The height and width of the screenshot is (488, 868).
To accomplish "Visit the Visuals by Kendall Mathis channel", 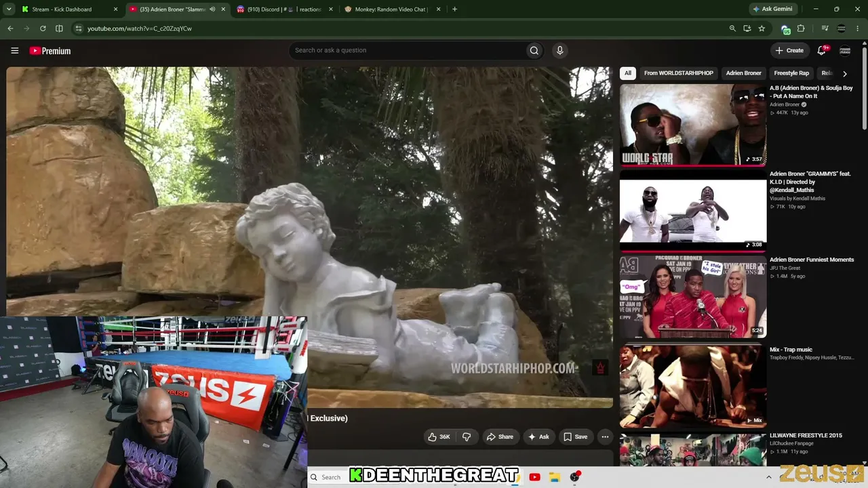I will pos(797,199).
